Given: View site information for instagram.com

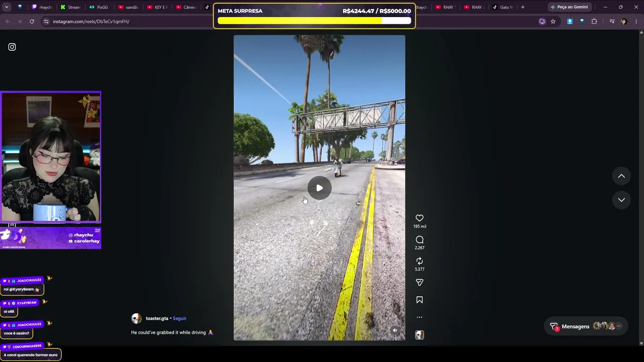Looking at the screenshot, I should [x=46, y=22].
